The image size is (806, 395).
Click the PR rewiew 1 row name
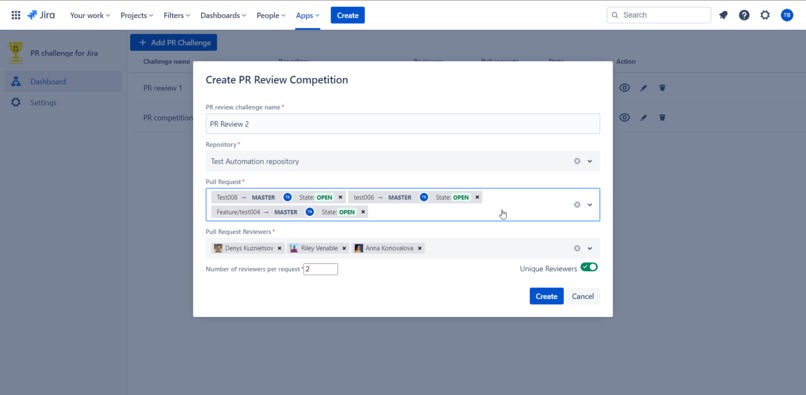click(162, 88)
